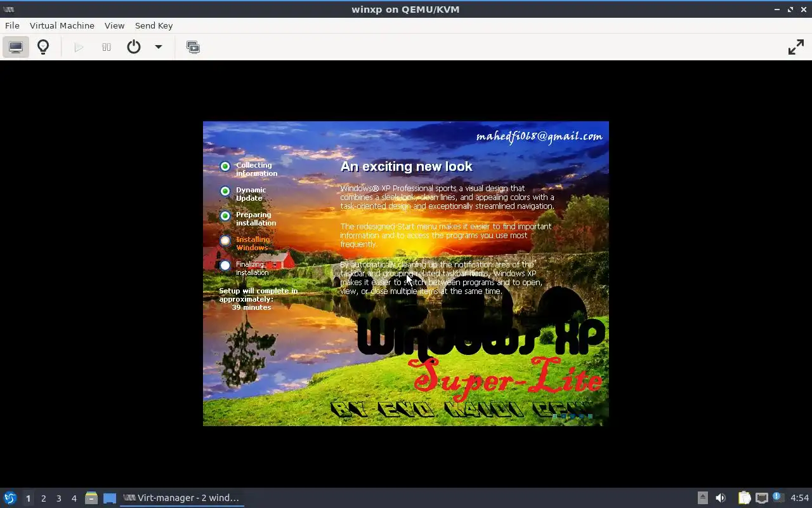Screen dimensions: 812x508
Task: Open the file manager from taskbar
Action: pyautogui.click(x=91, y=498)
